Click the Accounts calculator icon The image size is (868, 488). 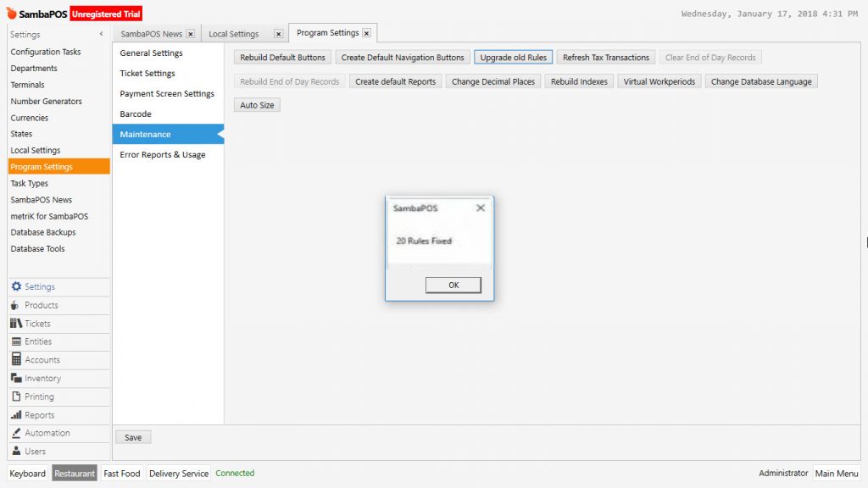coord(16,359)
